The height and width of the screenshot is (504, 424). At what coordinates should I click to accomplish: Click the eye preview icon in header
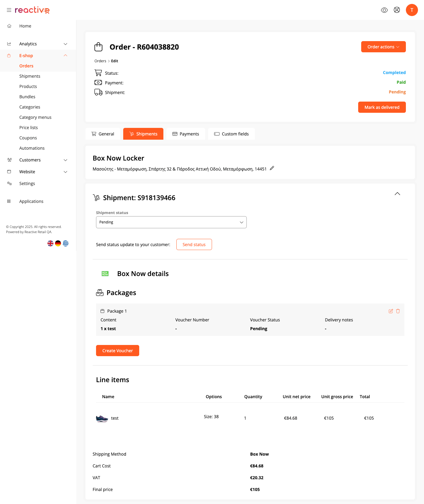coord(384,10)
